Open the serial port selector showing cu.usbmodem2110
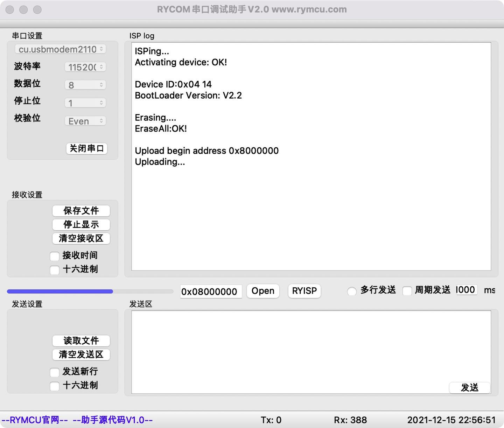The height and width of the screenshot is (428, 504). (x=60, y=49)
